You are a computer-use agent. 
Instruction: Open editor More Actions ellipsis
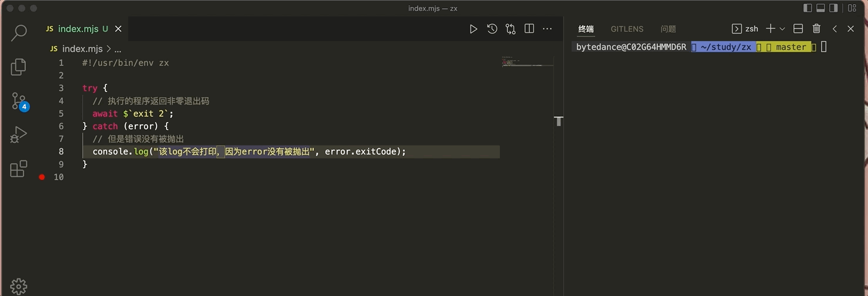[547, 29]
